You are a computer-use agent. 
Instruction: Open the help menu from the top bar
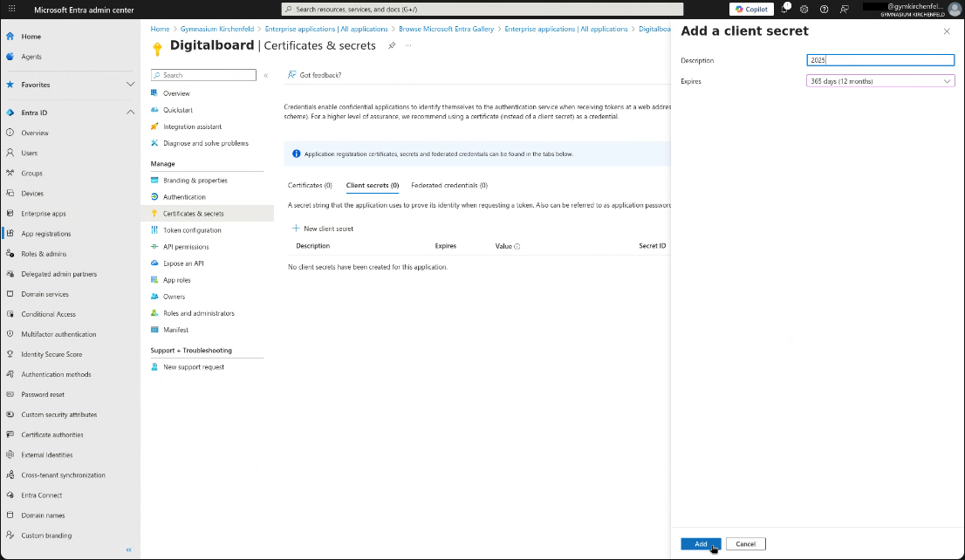pos(825,10)
